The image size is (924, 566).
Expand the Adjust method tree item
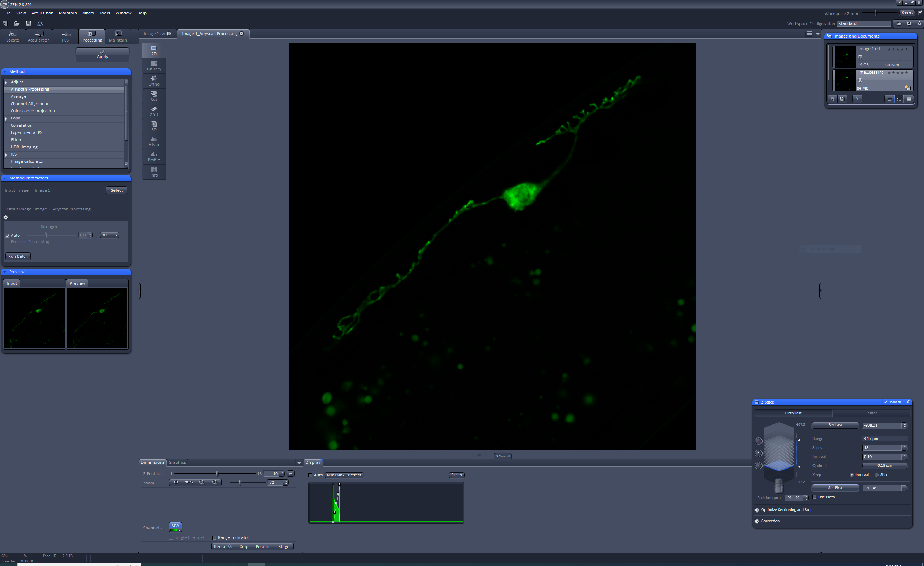(6, 82)
